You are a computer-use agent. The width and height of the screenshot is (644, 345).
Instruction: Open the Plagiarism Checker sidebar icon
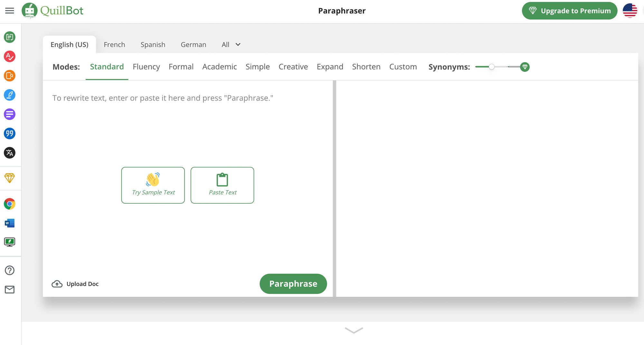(10, 76)
